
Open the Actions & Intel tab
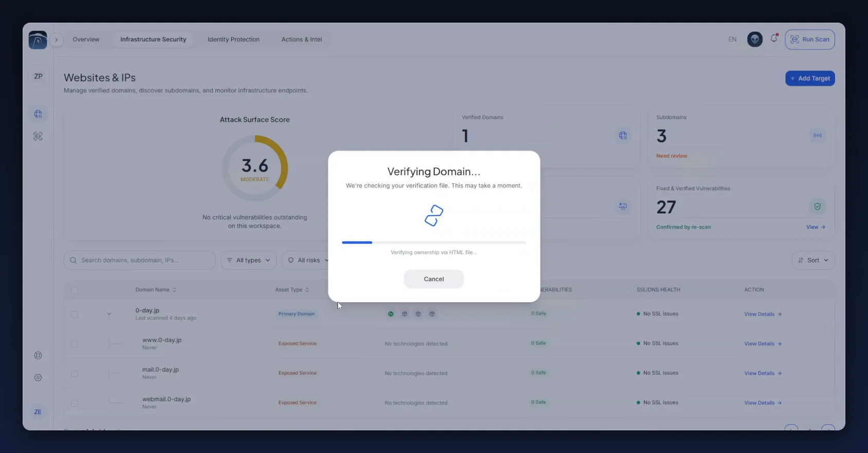pyautogui.click(x=302, y=39)
